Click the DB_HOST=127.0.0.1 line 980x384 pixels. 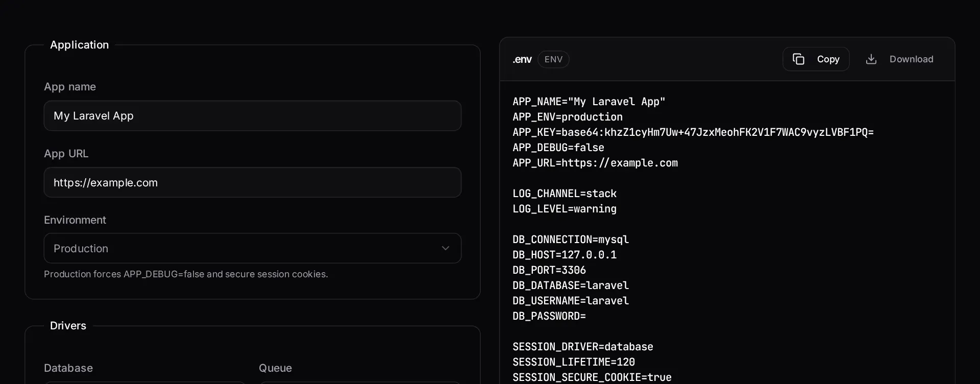click(x=565, y=255)
